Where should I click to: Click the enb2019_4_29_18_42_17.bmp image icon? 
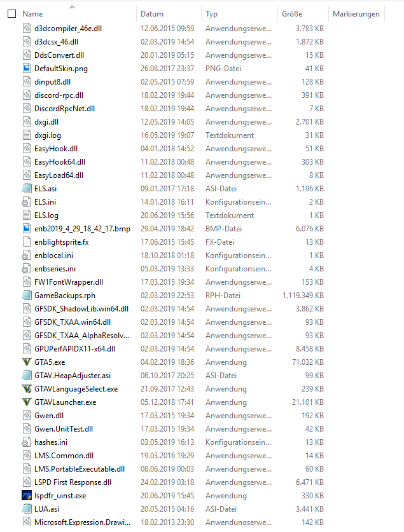pos(27,228)
